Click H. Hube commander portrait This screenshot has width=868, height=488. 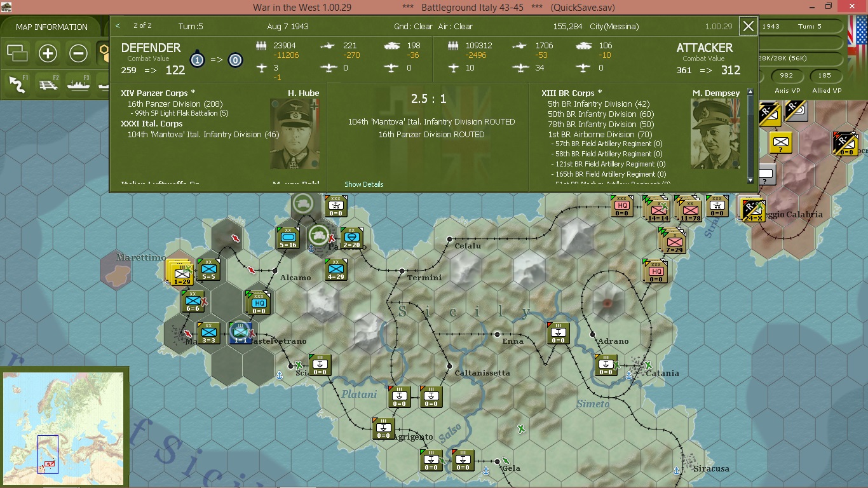[295, 133]
